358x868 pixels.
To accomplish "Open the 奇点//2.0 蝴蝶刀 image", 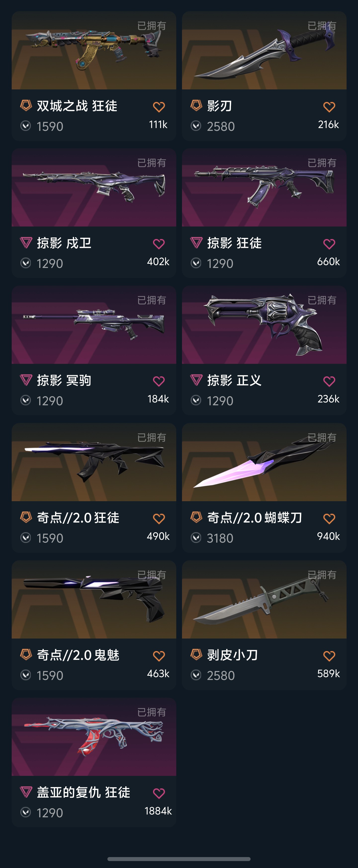I will coord(264,462).
